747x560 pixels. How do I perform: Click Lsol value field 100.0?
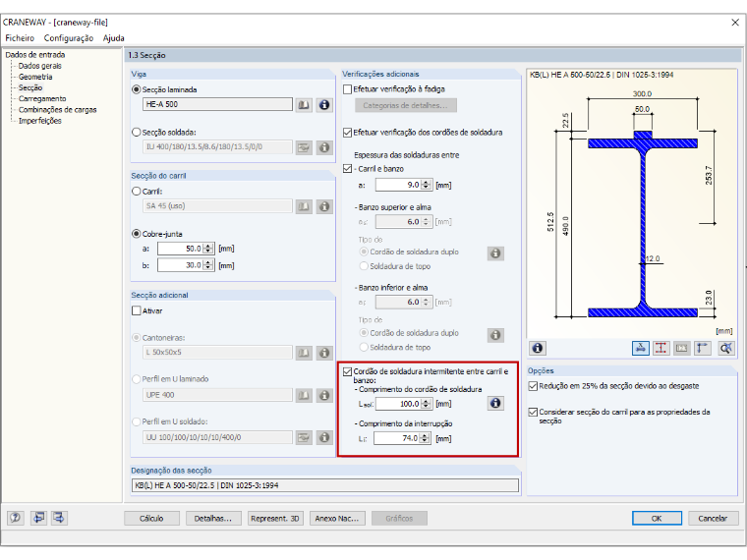point(398,404)
